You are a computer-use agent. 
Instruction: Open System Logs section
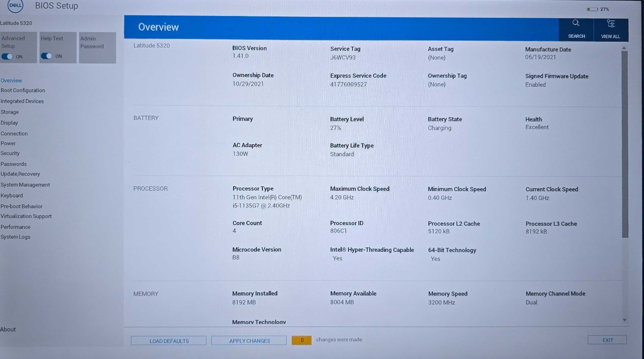15,237
